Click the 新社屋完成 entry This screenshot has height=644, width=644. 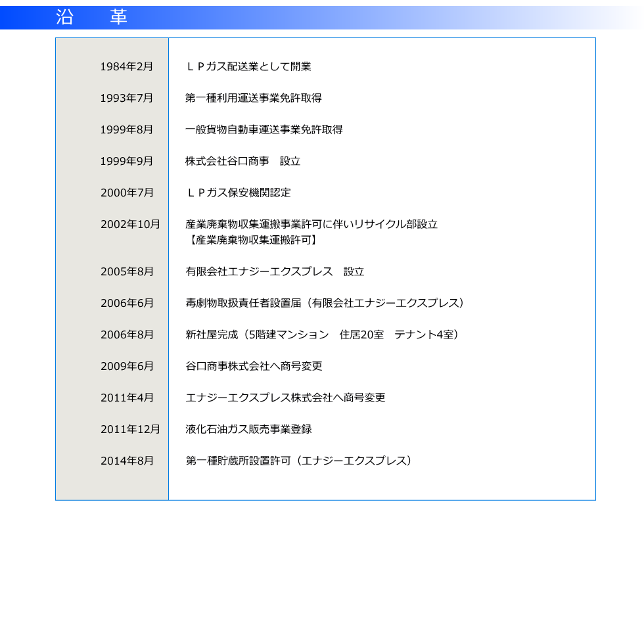(323, 334)
